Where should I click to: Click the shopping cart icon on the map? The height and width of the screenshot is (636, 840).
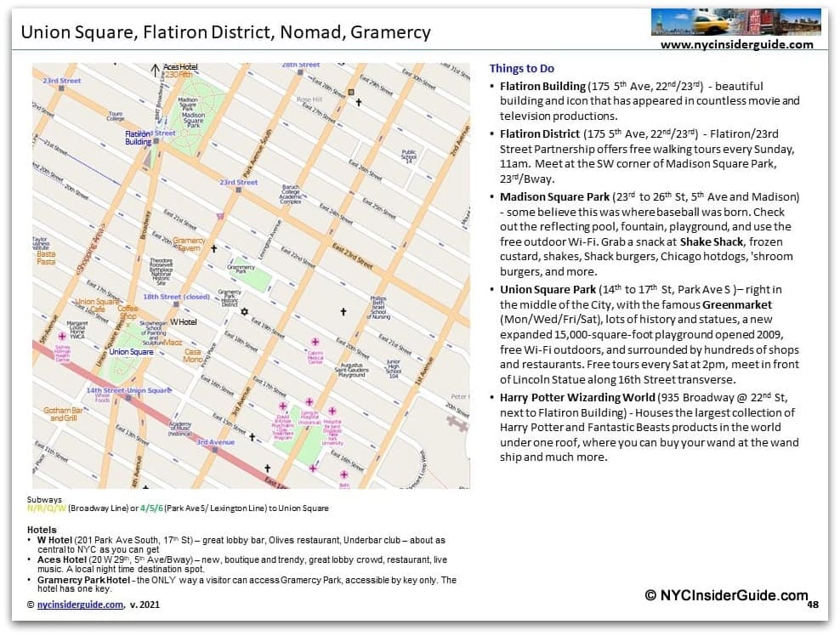click(x=220, y=217)
